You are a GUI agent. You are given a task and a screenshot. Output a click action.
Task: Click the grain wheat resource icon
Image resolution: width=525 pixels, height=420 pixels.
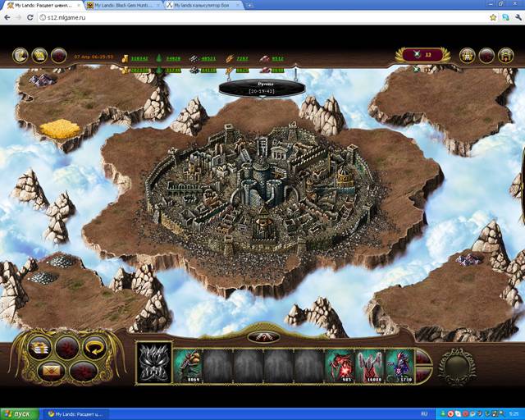tap(230, 59)
